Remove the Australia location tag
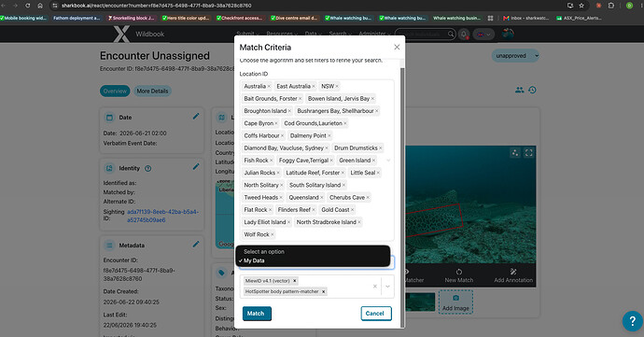This screenshot has height=337, width=644. point(269,86)
